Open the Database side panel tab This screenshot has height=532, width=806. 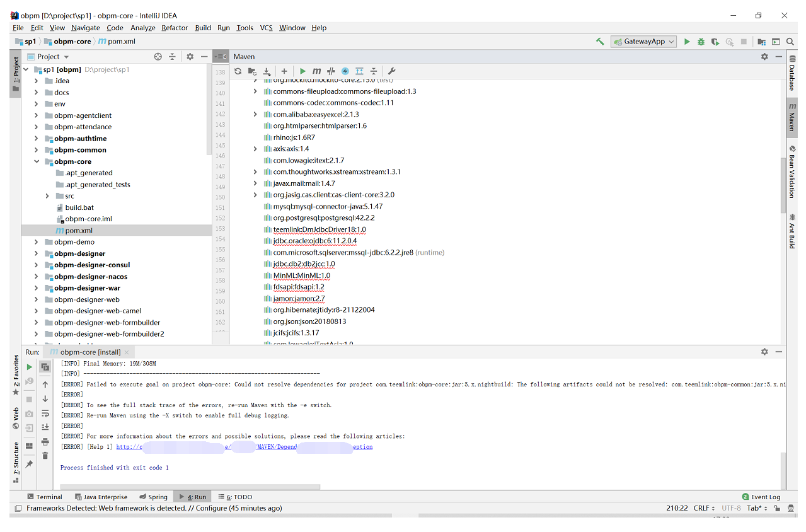792,72
